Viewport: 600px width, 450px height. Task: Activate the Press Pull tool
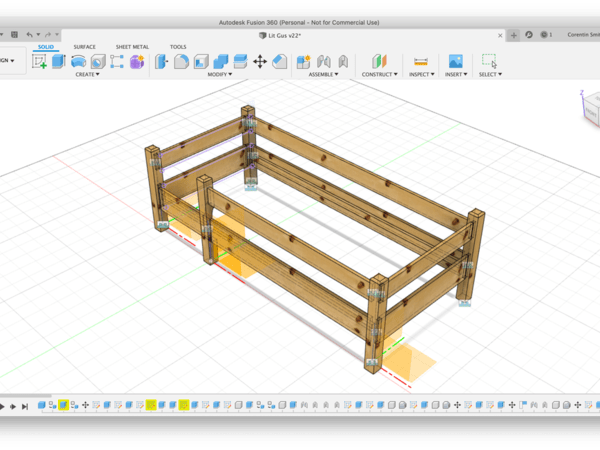point(162,62)
